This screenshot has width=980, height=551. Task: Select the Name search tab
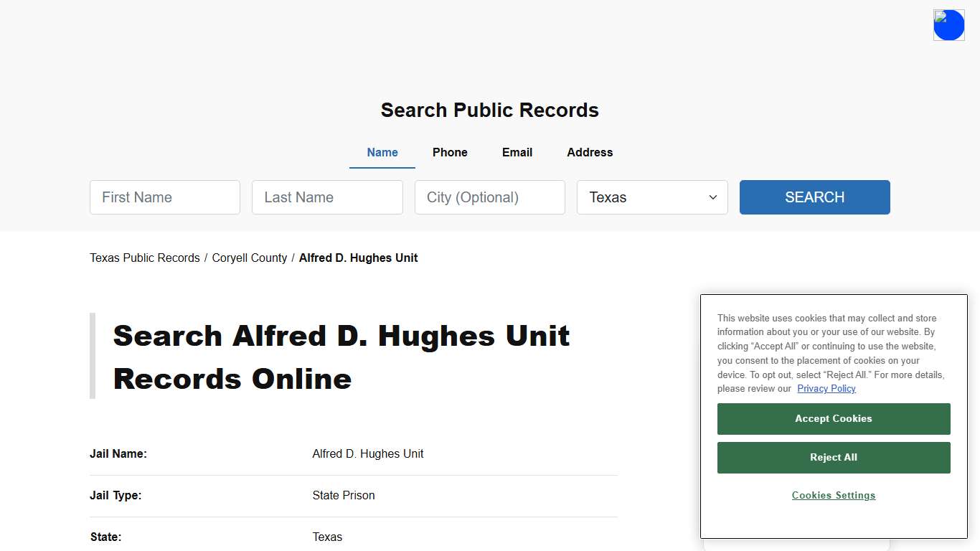point(382,152)
